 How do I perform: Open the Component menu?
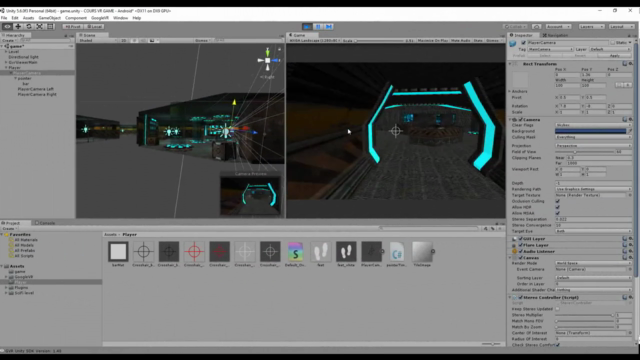click(76, 18)
